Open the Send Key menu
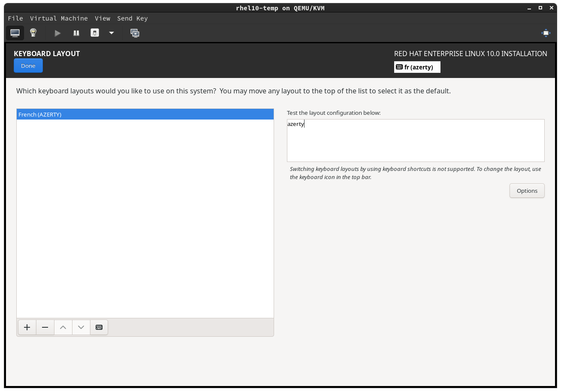Viewport: 561px width, 392px height. coord(132,18)
